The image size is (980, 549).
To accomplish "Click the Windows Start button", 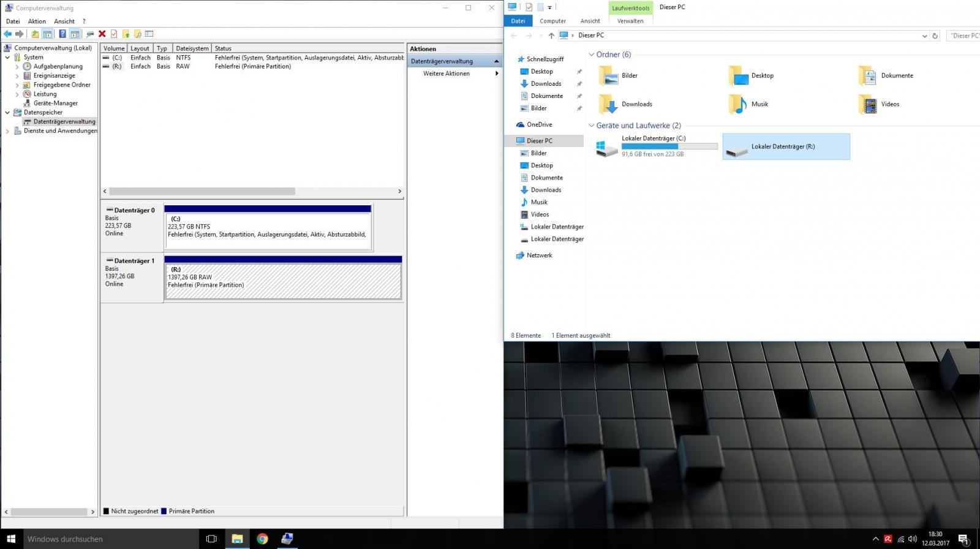I will tap(11, 539).
